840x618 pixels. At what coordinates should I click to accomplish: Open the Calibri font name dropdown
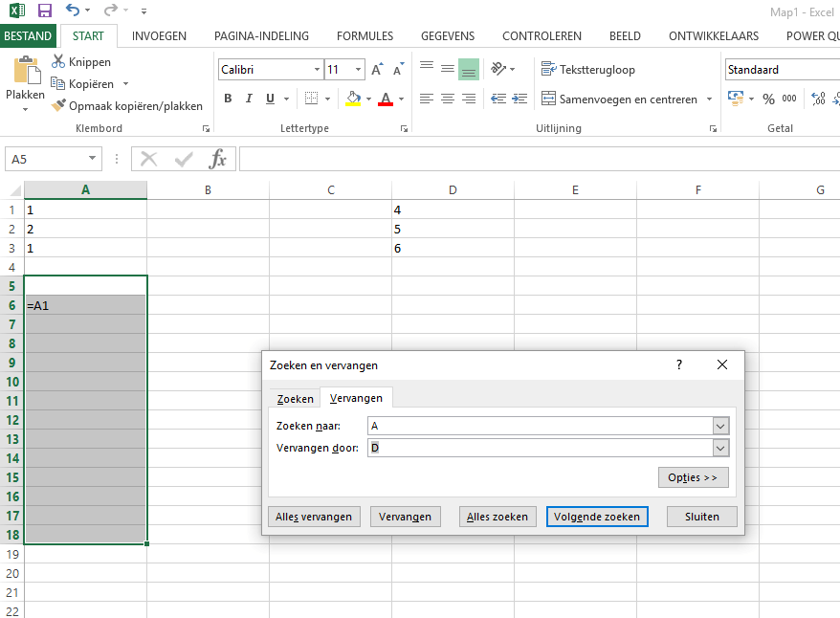click(317, 70)
